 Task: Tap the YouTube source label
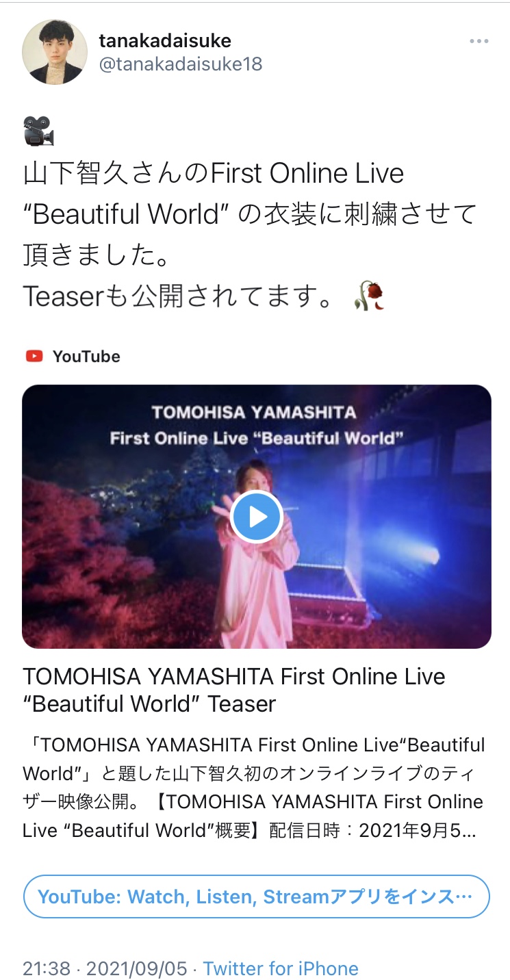tap(86, 356)
